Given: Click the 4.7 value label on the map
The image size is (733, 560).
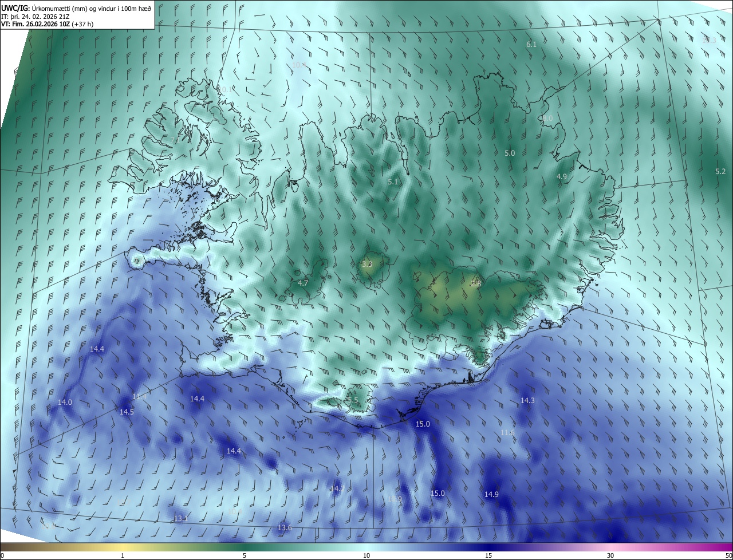Looking at the screenshot, I should [303, 283].
